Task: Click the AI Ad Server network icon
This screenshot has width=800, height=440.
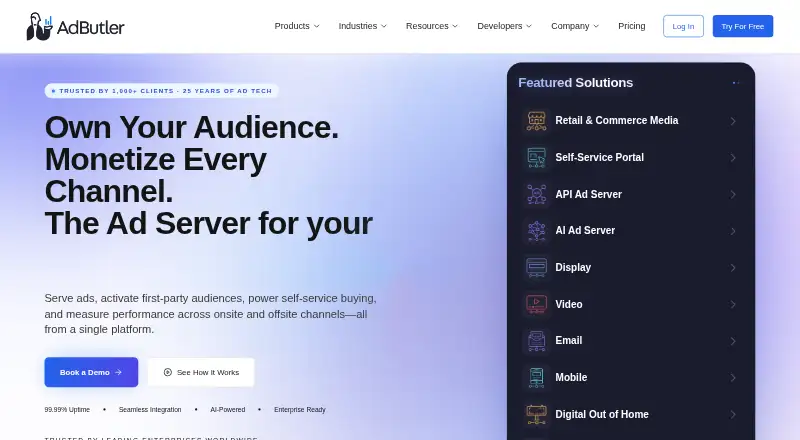Action: point(536,231)
